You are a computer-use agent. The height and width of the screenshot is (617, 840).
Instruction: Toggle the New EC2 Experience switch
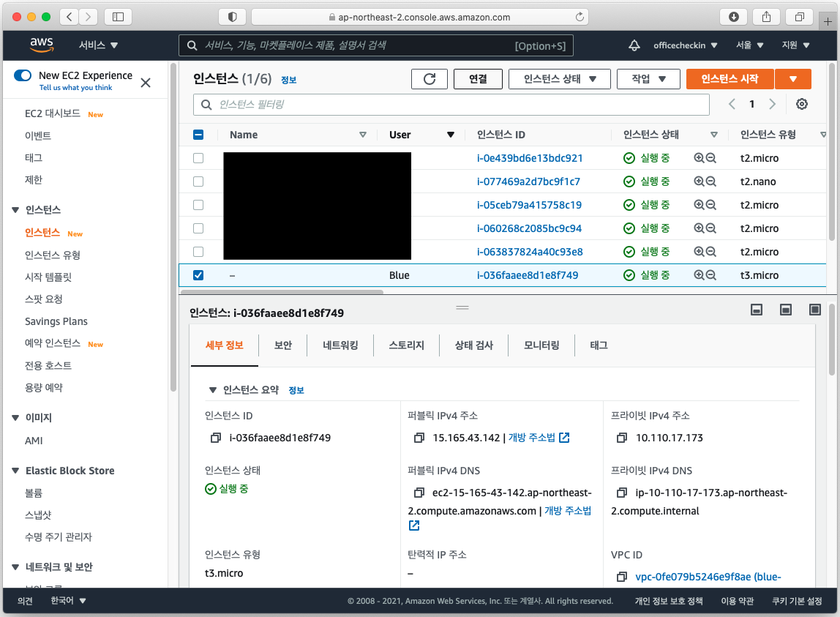pos(23,75)
